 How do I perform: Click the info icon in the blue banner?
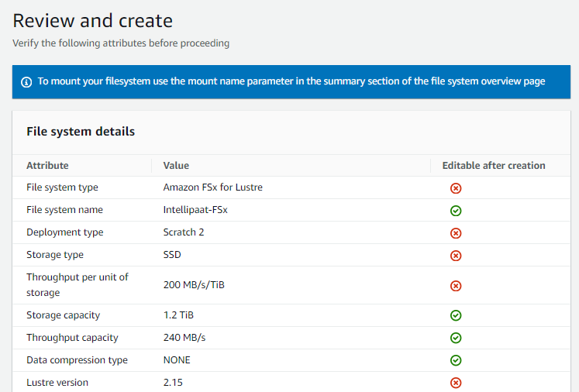(x=26, y=81)
